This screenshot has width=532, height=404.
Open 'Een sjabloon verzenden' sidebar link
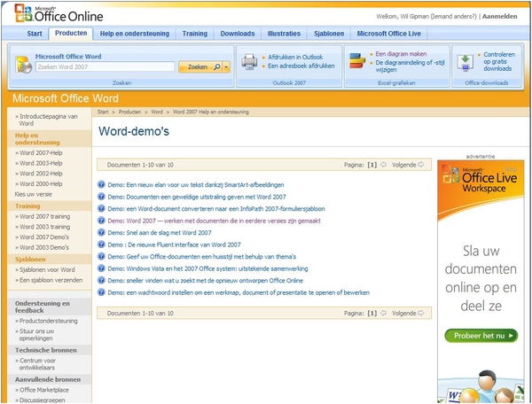click(x=51, y=280)
